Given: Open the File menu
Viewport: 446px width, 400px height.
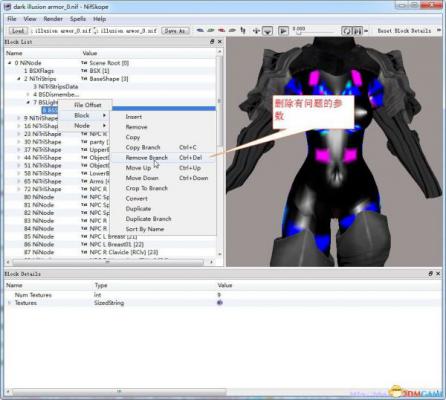Looking at the screenshot, I should (x=12, y=19).
